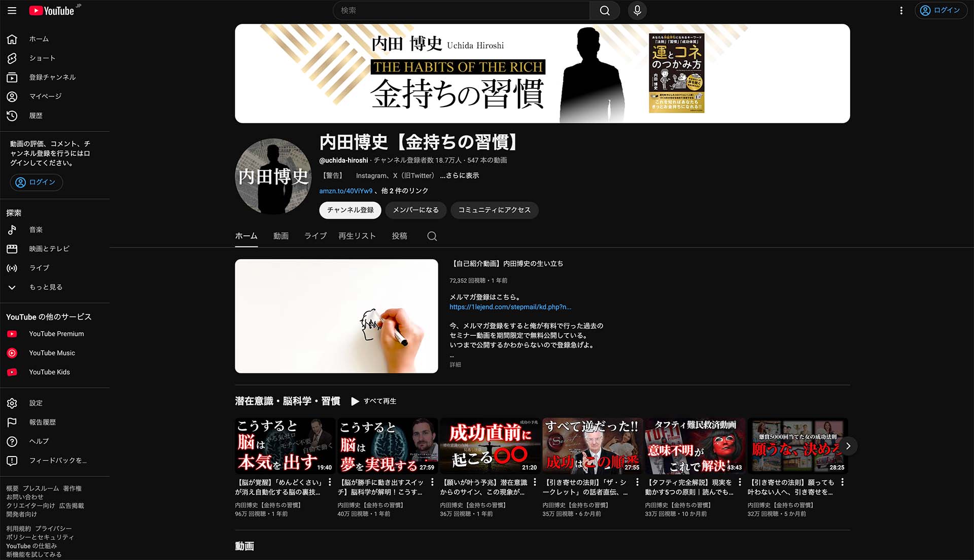Open 登録チャンネル in the sidebar

(x=53, y=77)
